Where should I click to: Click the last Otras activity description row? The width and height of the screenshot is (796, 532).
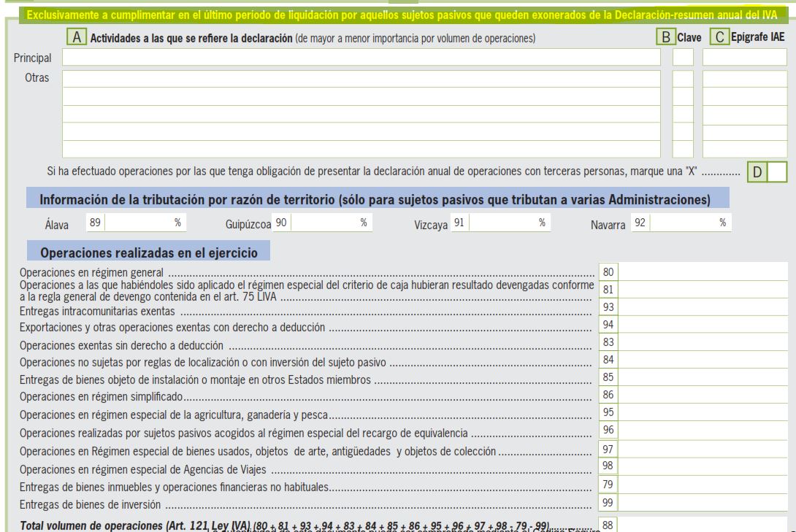(x=361, y=149)
